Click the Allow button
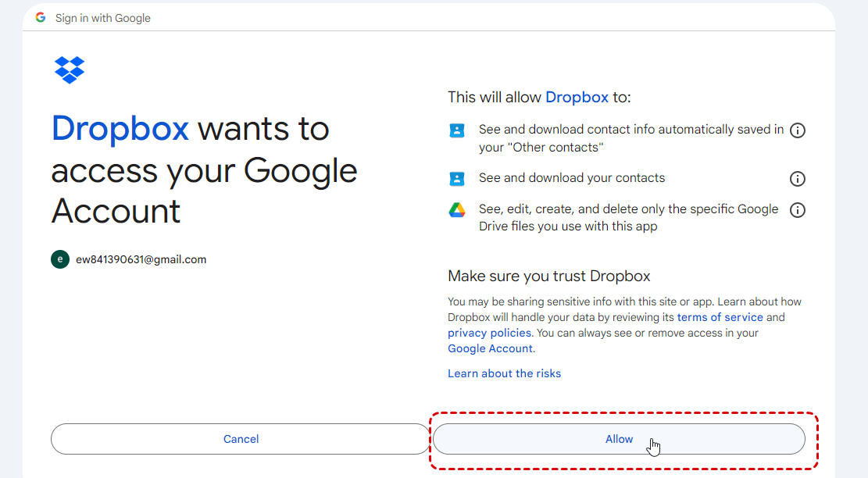868x478 pixels. pyautogui.click(x=619, y=439)
